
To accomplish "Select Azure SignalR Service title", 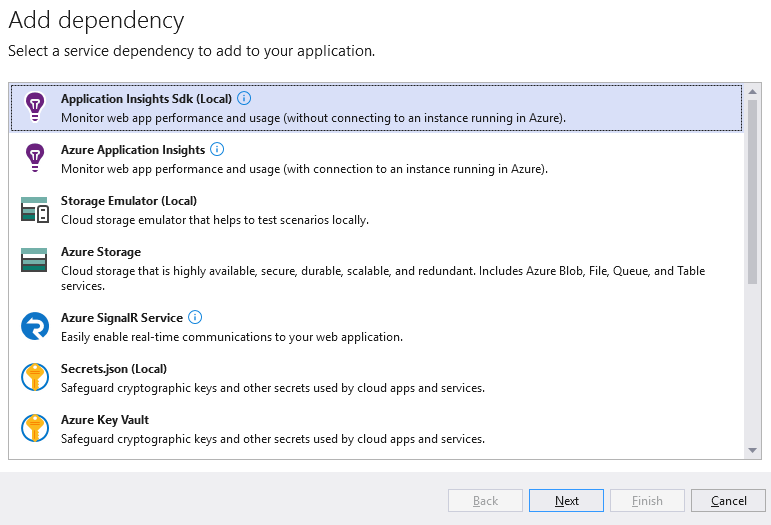I will point(122,318).
